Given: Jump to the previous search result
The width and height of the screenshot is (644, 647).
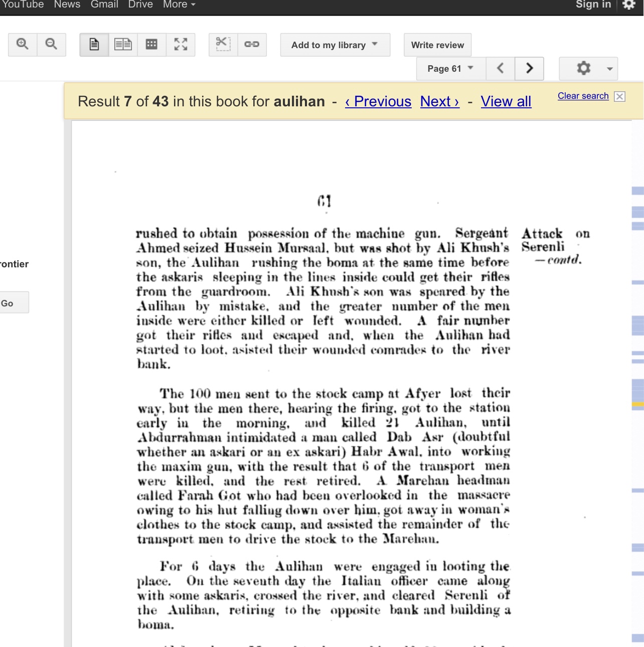Looking at the screenshot, I should tap(378, 102).
